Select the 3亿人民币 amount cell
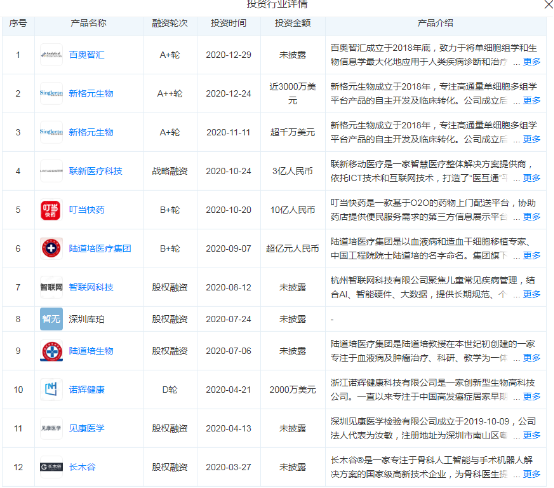Screen dimensions: 554x488 pyautogui.click(x=293, y=171)
